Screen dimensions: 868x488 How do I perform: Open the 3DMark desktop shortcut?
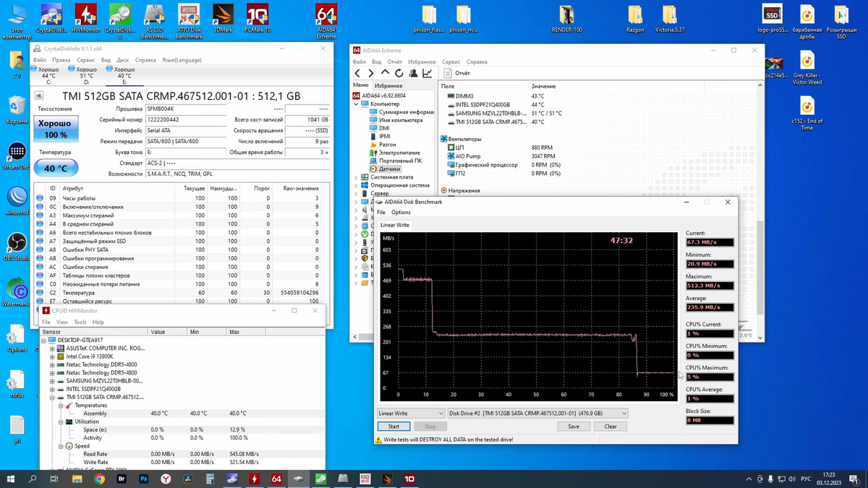coord(223,20)
